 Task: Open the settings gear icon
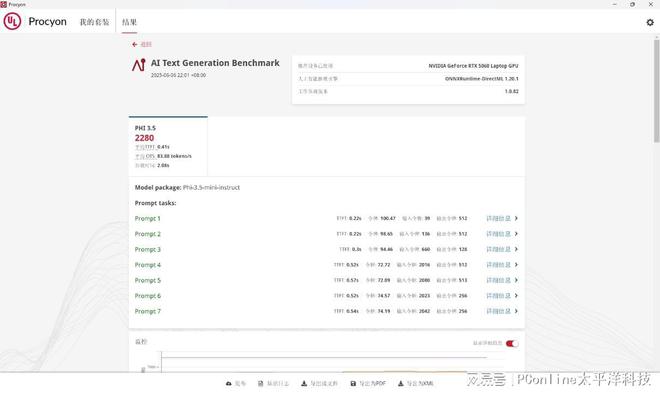[650, 22]
